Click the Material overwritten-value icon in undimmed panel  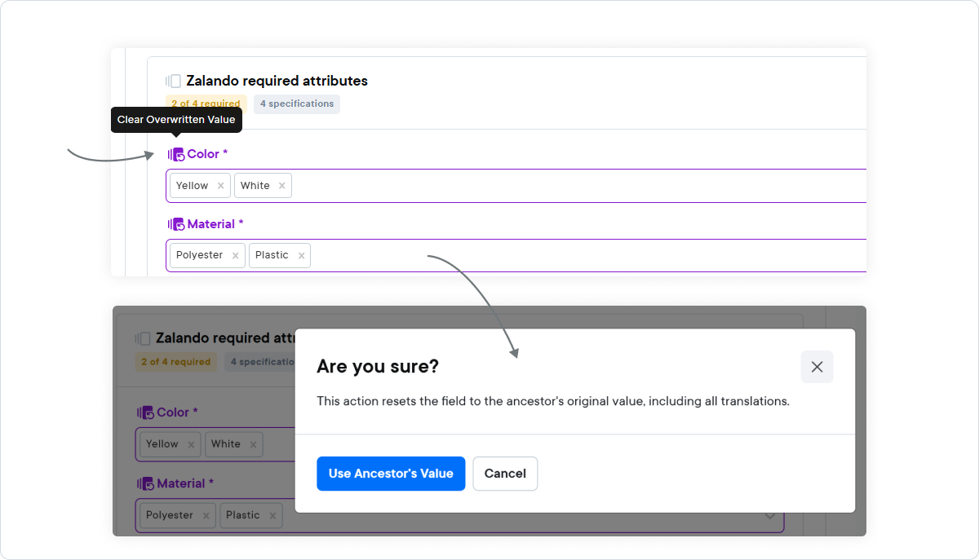[176, 224]
